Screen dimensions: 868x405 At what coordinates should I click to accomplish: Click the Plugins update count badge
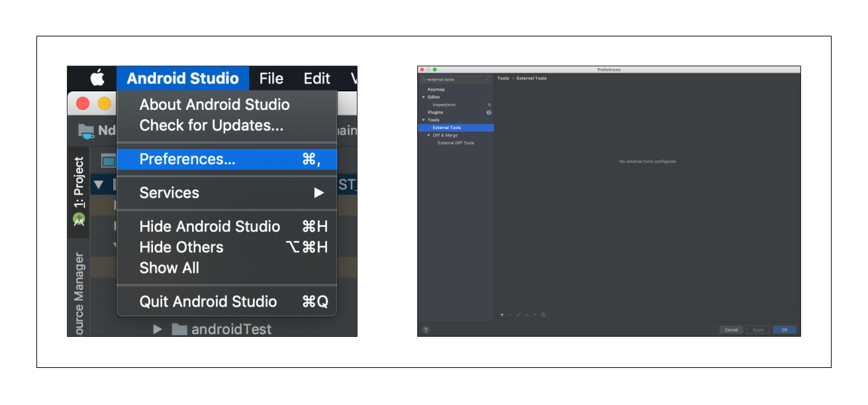point(489,112)
